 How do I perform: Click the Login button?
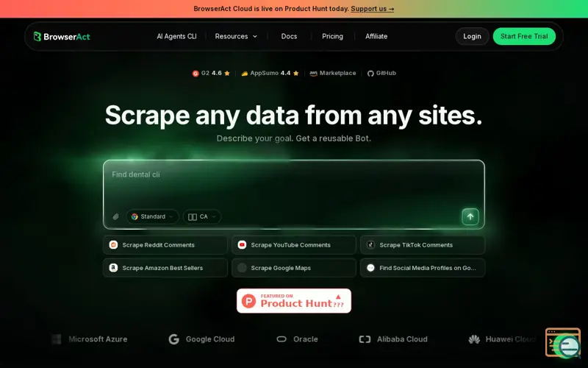[x=472, y=36]
